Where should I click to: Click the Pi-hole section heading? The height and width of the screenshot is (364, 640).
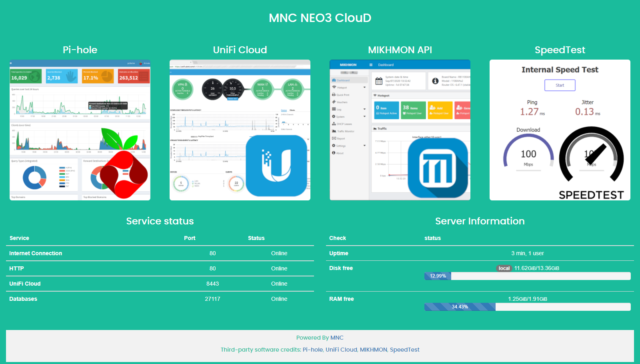[x=80, y=50]
